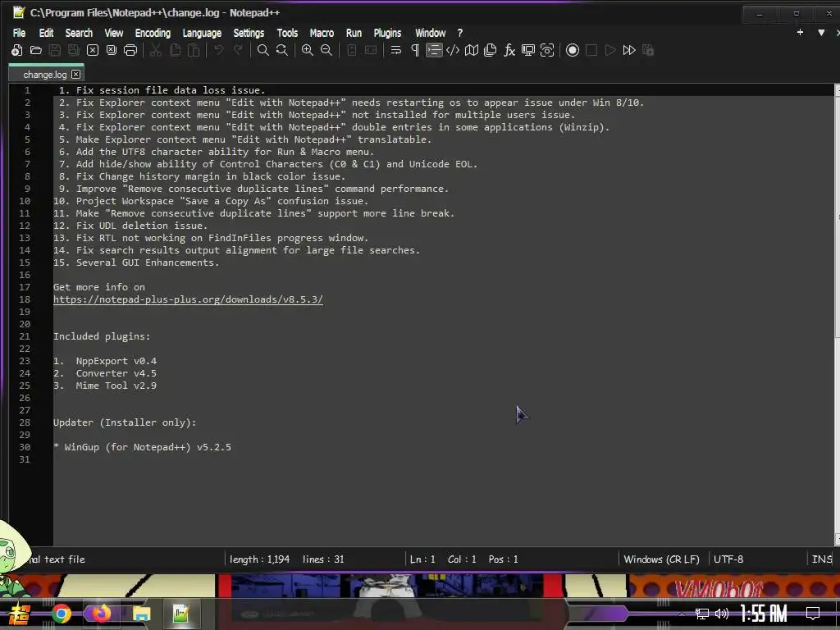The image size is (840, 630).
Task: Click the Redo arrow icon
Action: [x=238, y=50]
